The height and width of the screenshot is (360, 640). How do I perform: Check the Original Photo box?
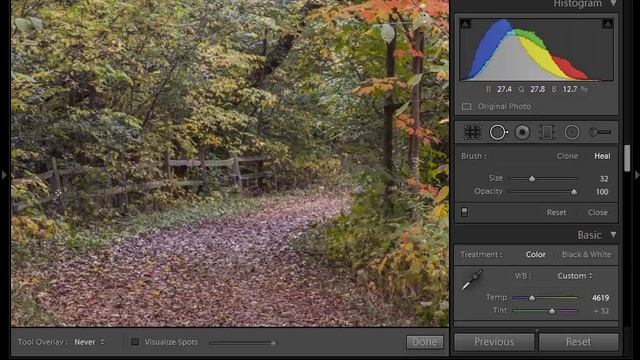(x=466, y=107)
